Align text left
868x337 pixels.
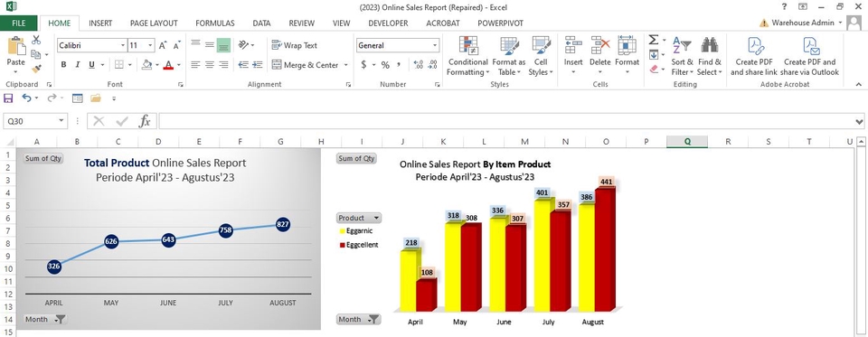pyautogui.click(x=195, y=65)
